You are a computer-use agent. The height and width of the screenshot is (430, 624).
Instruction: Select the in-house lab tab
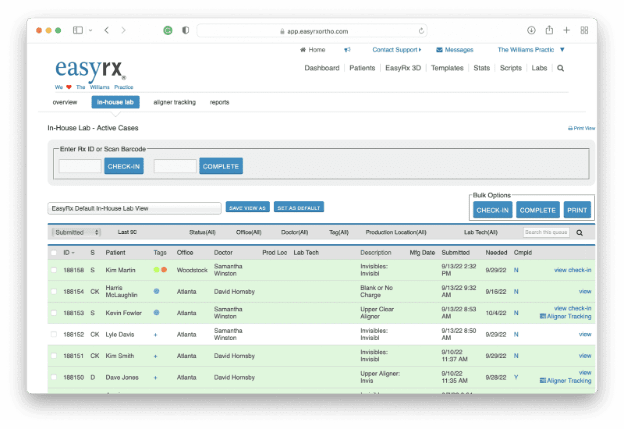pyautogui.click(x=115, y=102)
